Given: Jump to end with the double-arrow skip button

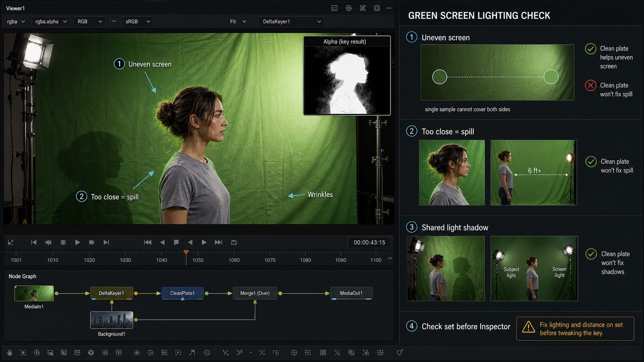Looking at the screenshot, I should (218, 242).
